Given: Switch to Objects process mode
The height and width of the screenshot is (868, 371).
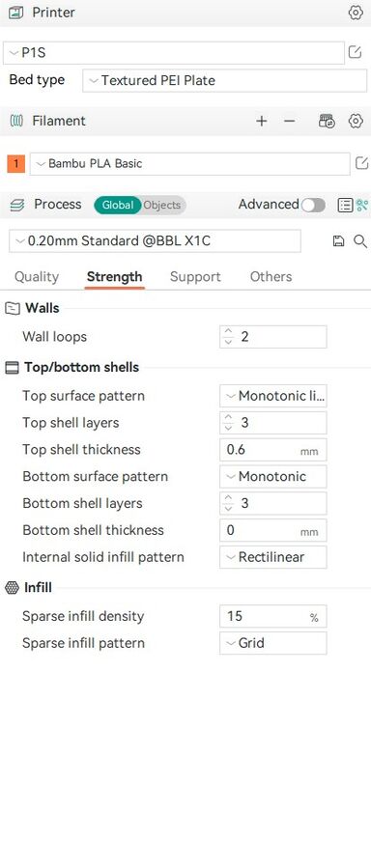Looking at the screenshot, I should (x=162, y=205).
